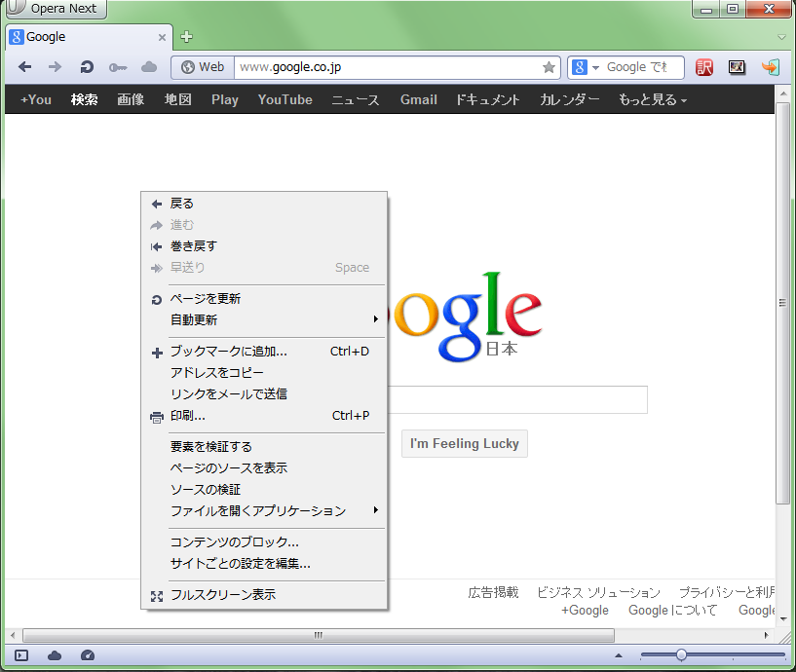Open the view options arrow beside zoom slider
Image resolution: width=796 pixels, height=672 pixels.
click(619, 655)
